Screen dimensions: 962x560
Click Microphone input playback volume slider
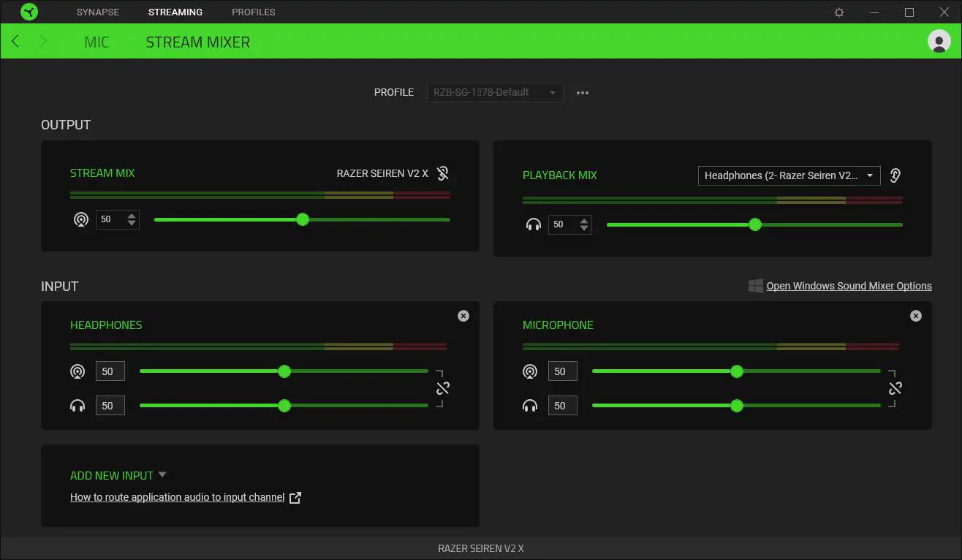coord(736,405)
